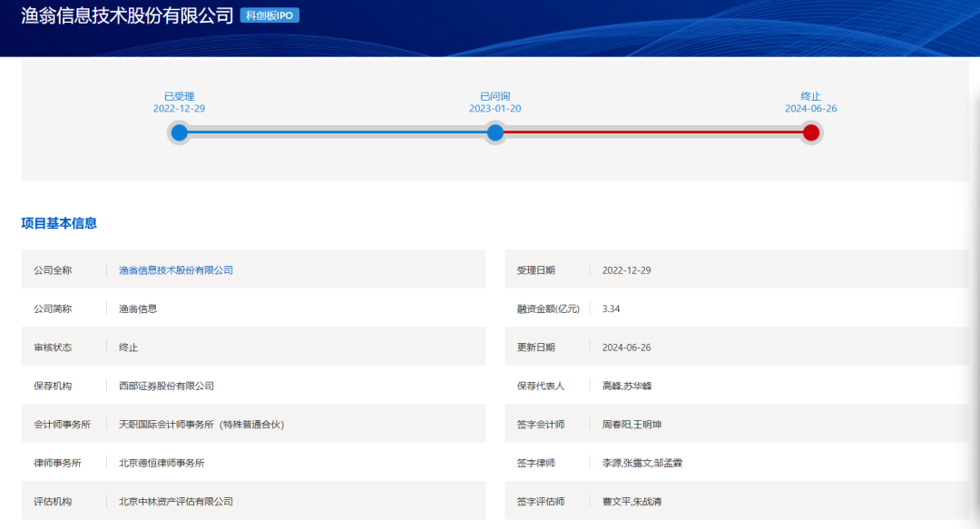Click the 受理日期 field label
This screenshot has height=529, width=980.
[x=535, y=270]
